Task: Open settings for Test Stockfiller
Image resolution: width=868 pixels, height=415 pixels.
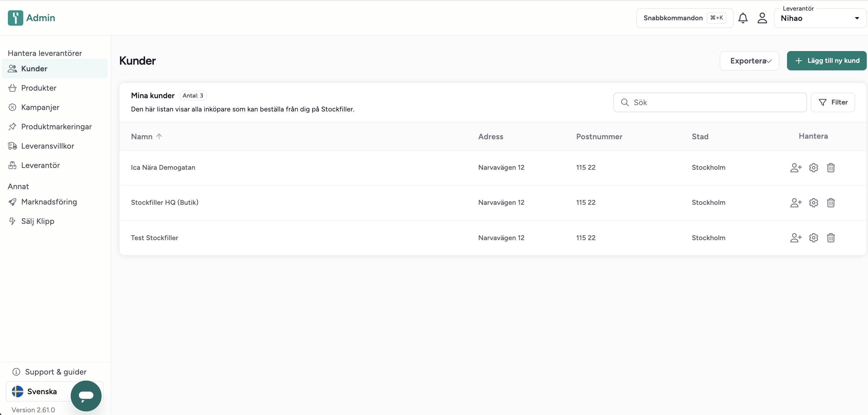Action: click(813, 238)
